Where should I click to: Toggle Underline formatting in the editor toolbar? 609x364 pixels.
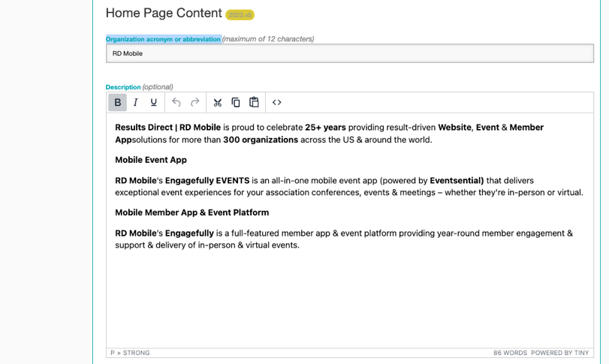pyautogui.click(x=154, y=102)
